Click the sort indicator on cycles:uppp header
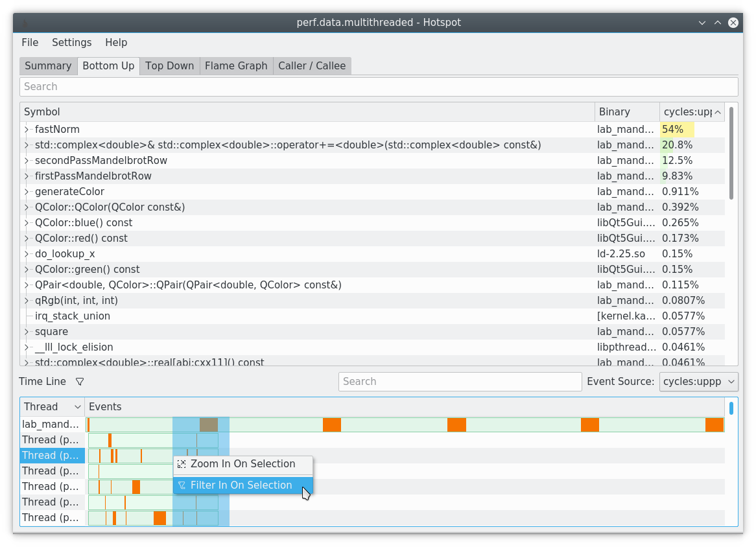 point(718,111)
